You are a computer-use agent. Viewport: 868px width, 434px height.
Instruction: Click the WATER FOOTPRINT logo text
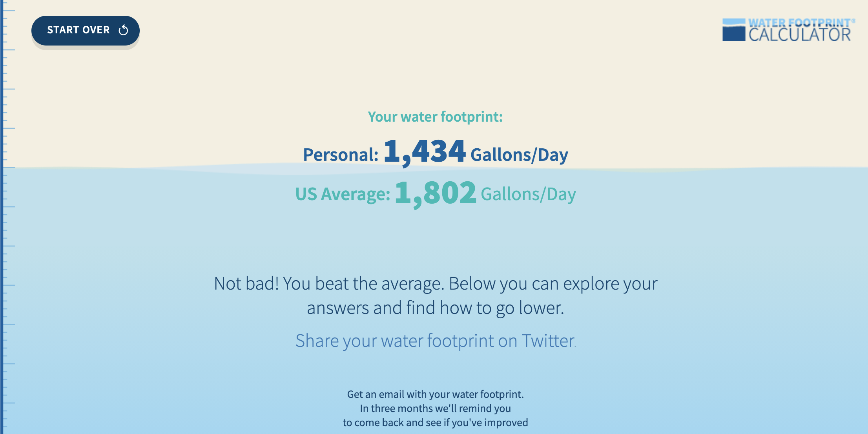pyautogui.click(x=799, y=23)
